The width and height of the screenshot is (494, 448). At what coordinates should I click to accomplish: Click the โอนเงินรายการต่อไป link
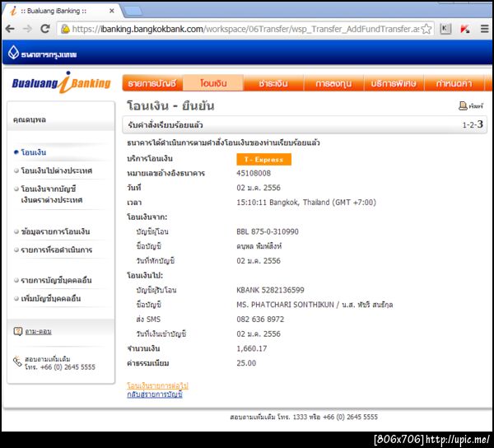pyautogui.click(x=157, y=385)
